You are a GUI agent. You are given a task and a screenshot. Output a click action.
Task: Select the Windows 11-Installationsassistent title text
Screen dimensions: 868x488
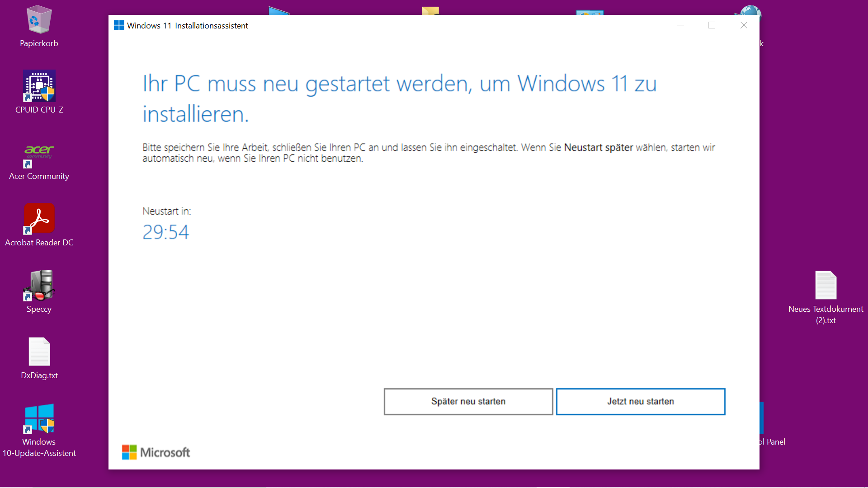[x=187, y=25]
